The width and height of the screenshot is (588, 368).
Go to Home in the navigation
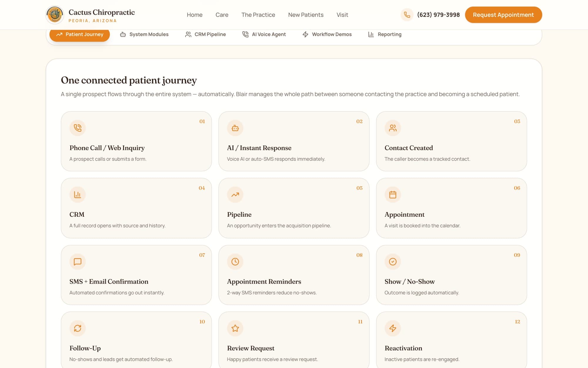click(x=195, y=15)
